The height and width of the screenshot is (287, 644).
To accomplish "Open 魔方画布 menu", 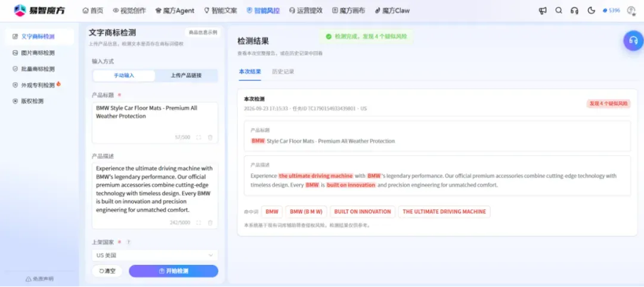I will [x=348, y=11].
